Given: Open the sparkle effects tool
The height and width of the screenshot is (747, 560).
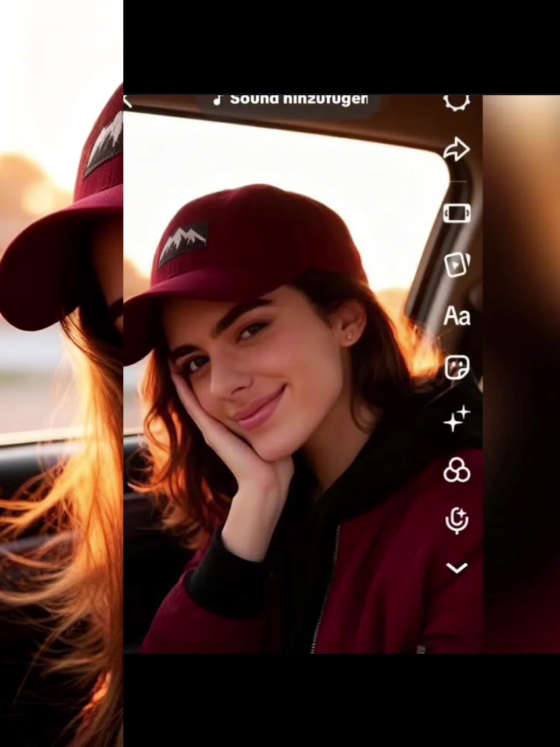Looking at the screenshot, I should 457,419.
